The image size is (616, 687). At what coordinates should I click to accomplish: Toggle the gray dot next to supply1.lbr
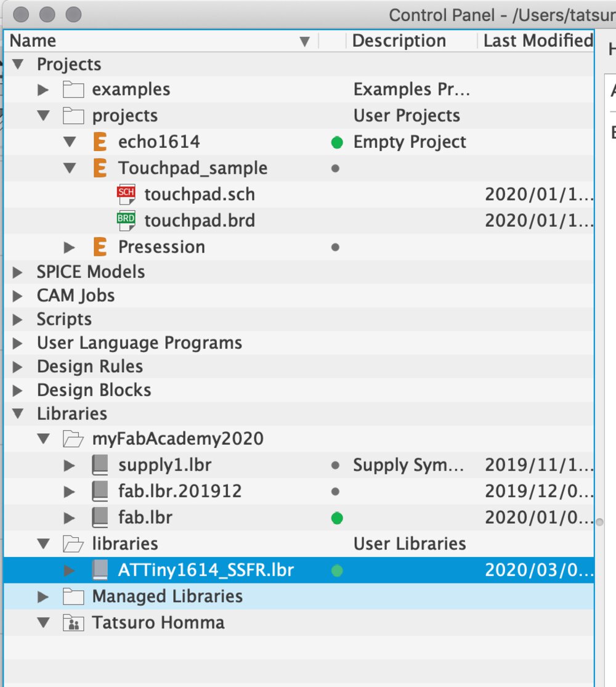pos(335,466)
